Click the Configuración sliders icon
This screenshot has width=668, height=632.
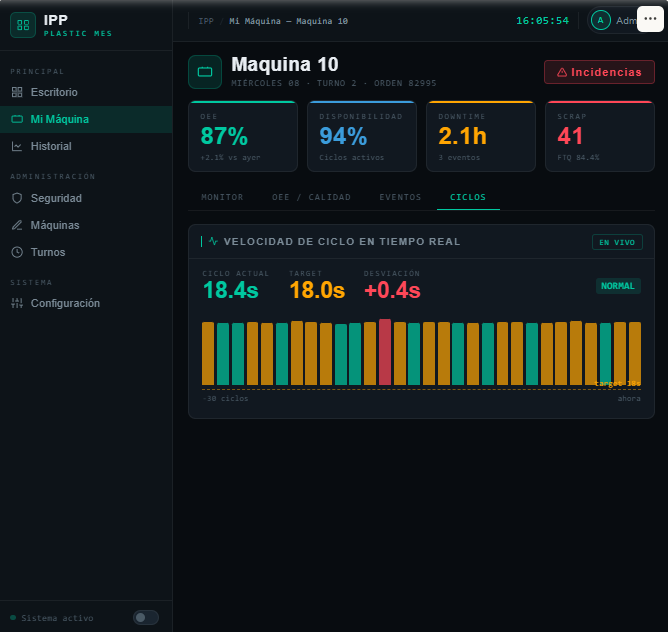(16, 303)
